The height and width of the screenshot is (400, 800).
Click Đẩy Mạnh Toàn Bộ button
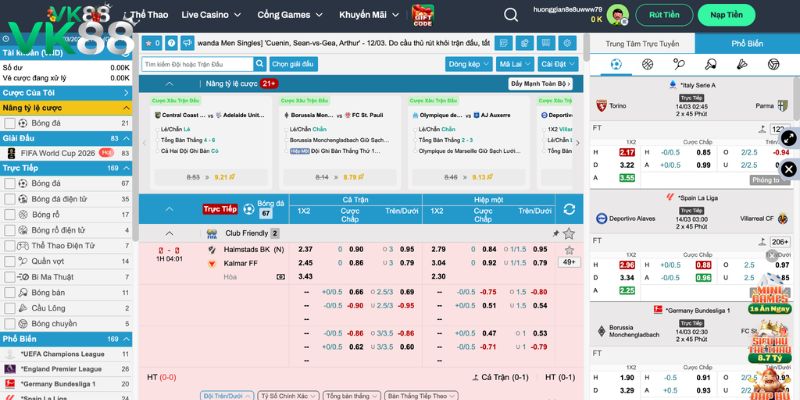pyautogui.click(x=540, y=84)
